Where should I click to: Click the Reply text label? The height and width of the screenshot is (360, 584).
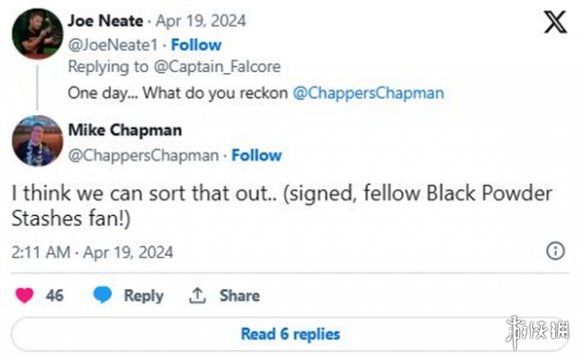pyautogui.click(x=144, y=296)
